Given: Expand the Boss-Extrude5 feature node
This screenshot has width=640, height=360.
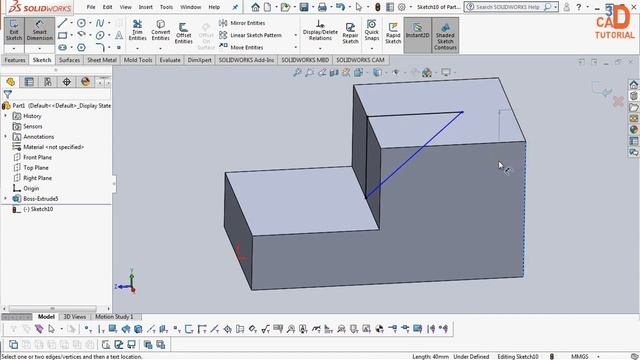Looking at the screenshot, I should click(x=6, y=198).
